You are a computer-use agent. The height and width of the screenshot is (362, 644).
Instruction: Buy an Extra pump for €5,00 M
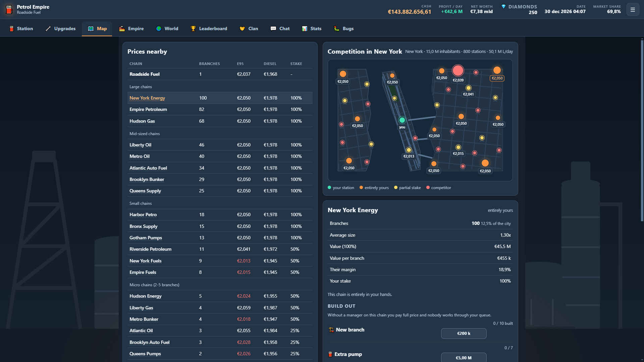[464, 358]
